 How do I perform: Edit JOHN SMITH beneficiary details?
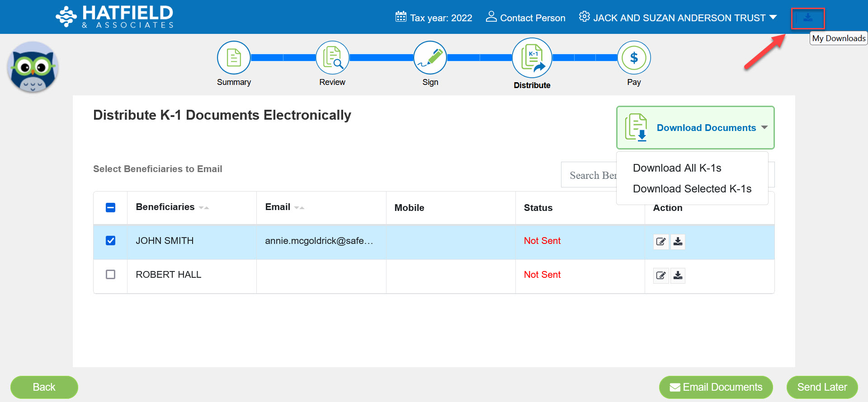tap(661, 242)
